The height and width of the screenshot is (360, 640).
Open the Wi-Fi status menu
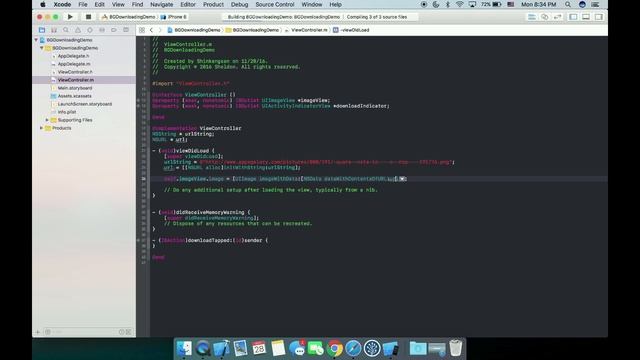click(460, 4)
